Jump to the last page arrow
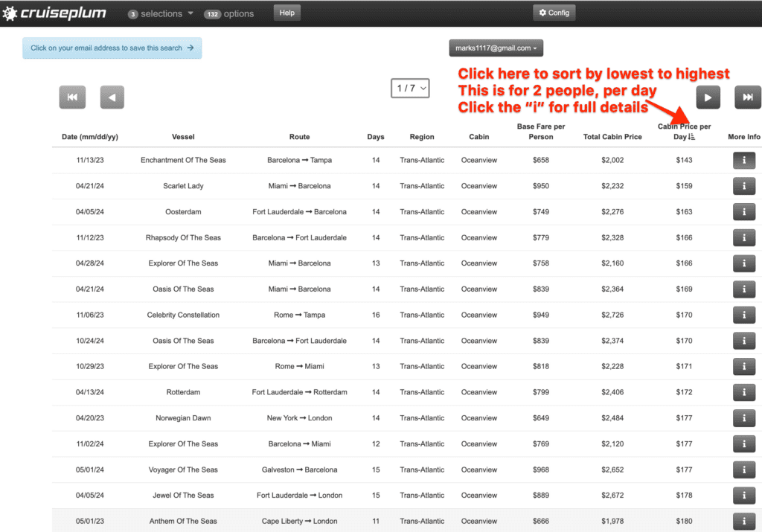The image size is (762, 532). 747,97
